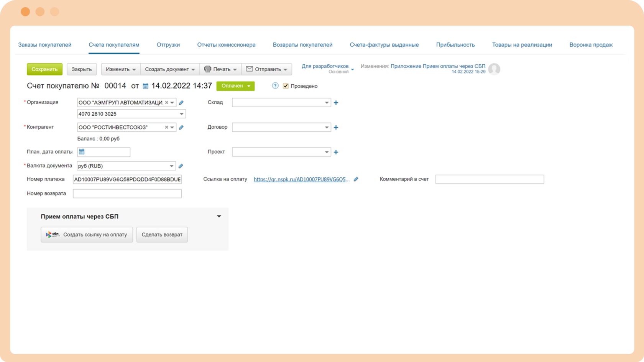
Task: Open the Изменить dropdown menu
Action: 121,69
